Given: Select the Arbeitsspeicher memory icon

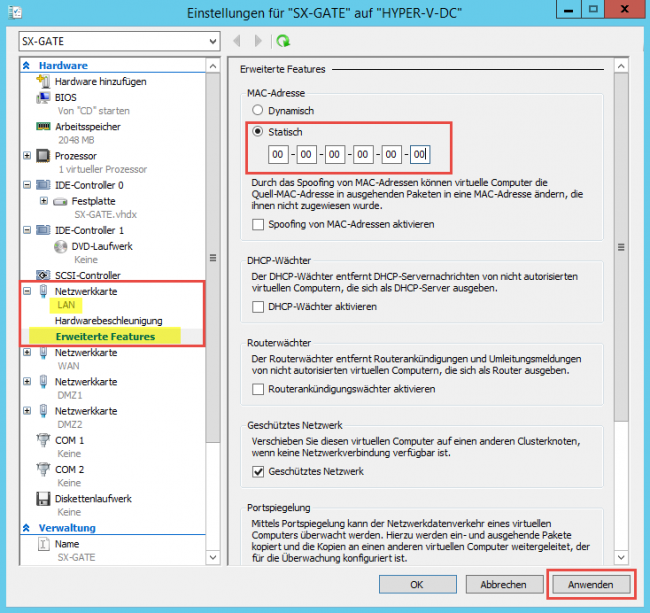Looking at the screenshot, I should [x=43, y=127].
